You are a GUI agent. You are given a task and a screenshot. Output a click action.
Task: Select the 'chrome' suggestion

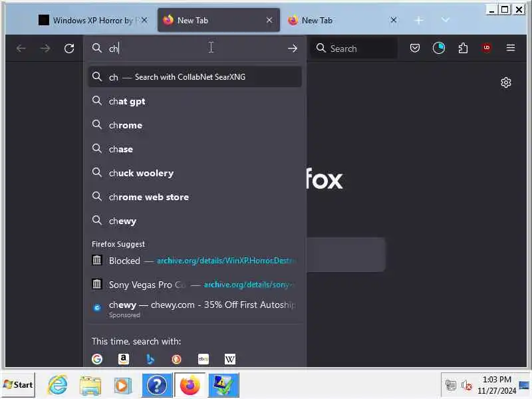[x=195, y=125]
